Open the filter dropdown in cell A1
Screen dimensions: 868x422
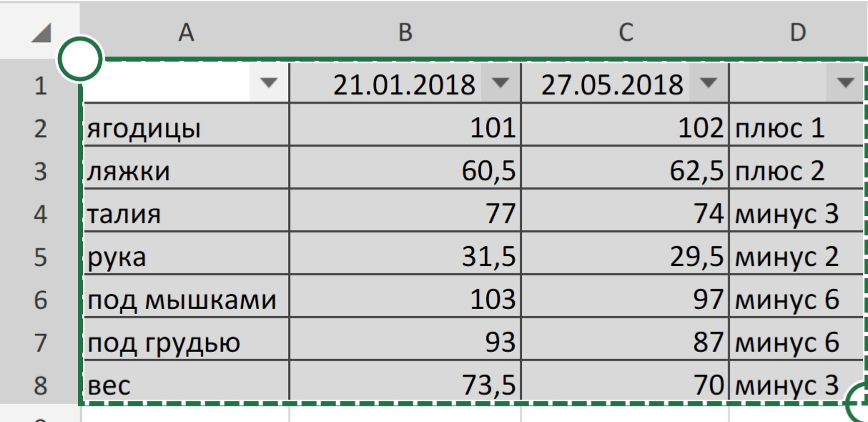[269, 84]
